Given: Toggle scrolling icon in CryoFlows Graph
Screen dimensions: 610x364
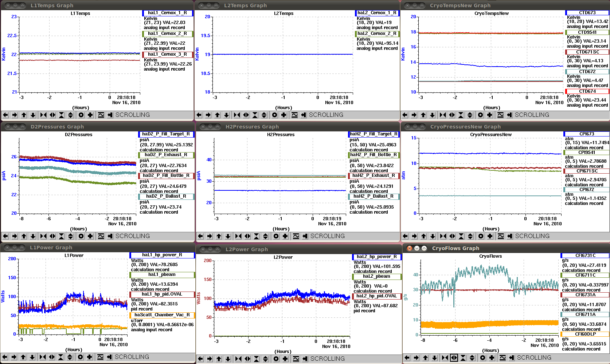Looking at the screenshot, I should point(512,358).
